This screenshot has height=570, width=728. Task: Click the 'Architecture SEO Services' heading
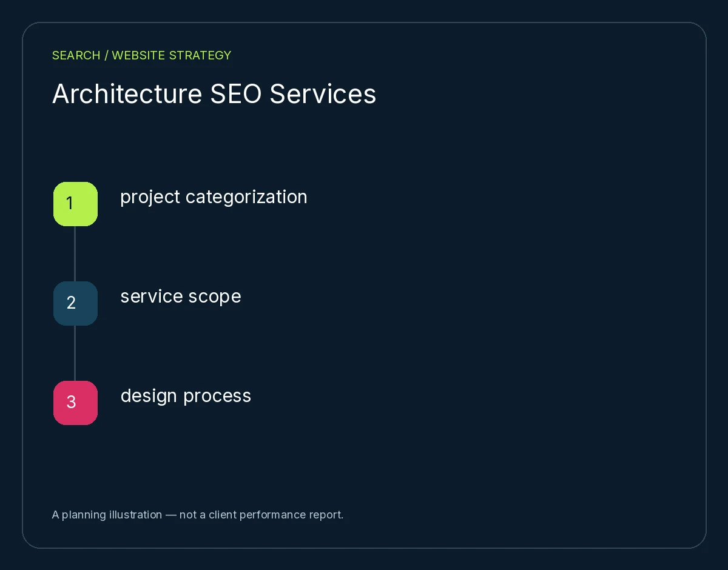214,94
